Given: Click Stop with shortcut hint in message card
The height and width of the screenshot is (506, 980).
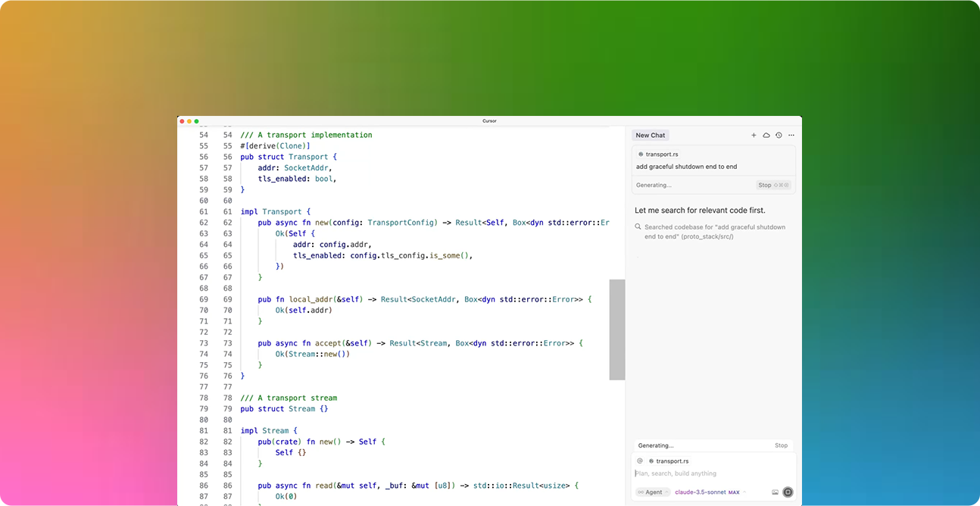Looking at the screenshot, I should coord(774,185).
